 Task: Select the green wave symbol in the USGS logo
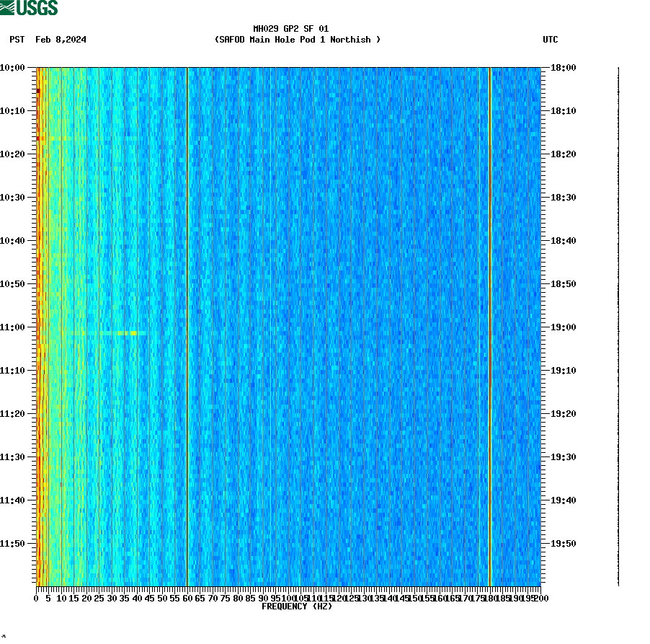coord(7,7)
